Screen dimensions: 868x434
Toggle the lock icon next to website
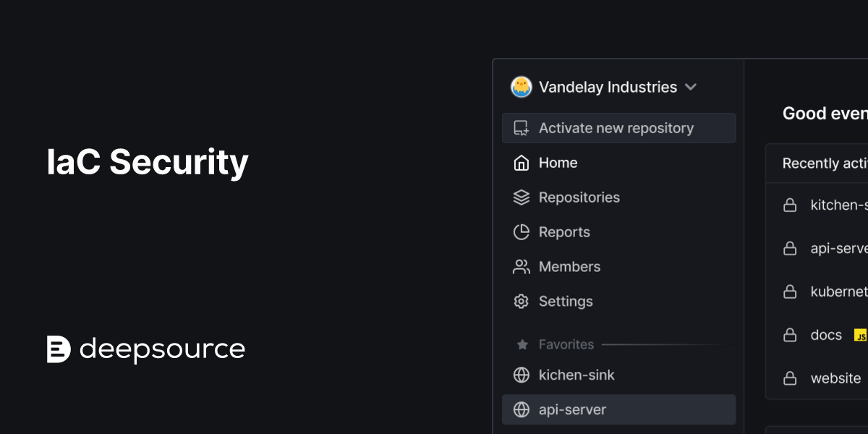790,378
